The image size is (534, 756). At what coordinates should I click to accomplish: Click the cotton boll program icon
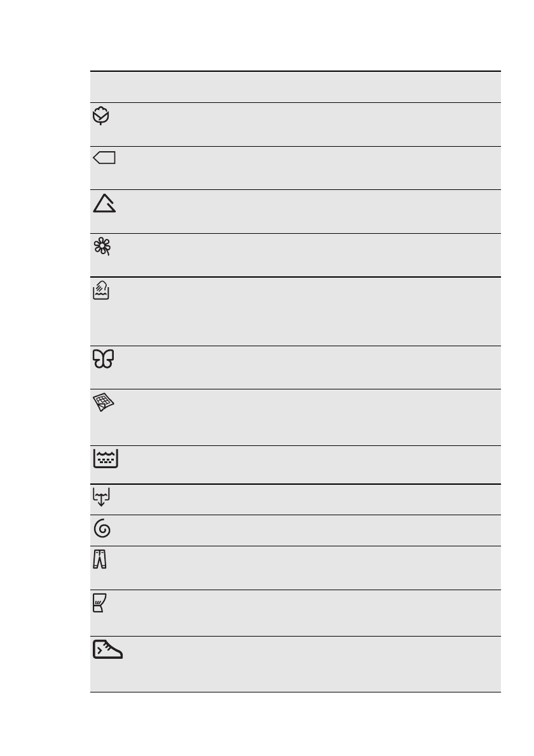[x=101, y=116]
